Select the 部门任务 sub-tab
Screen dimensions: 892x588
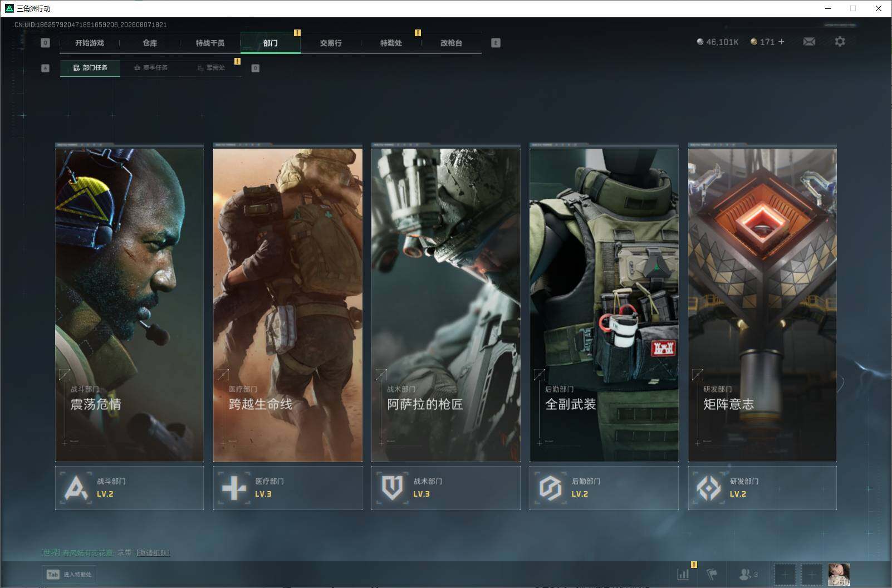pos(90,68)
